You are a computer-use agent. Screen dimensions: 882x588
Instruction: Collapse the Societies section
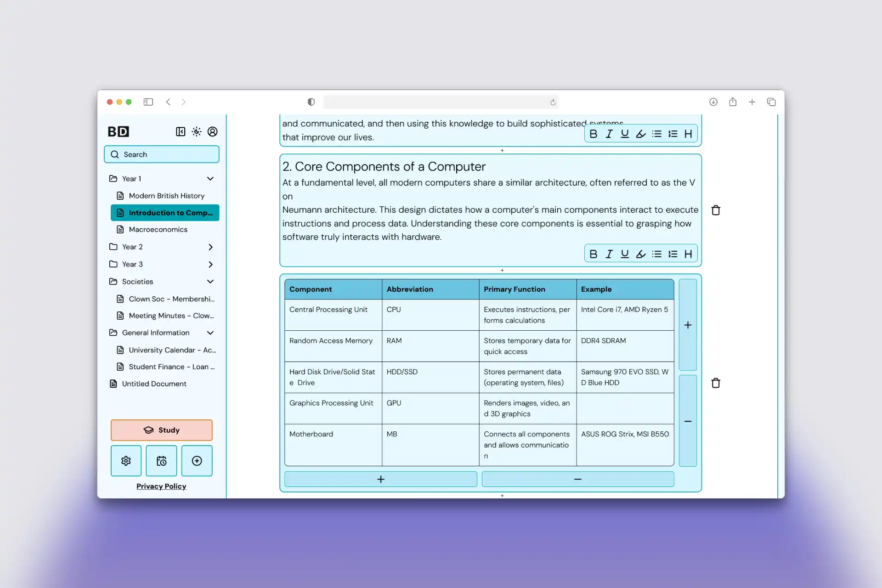(x=210, y=281)
